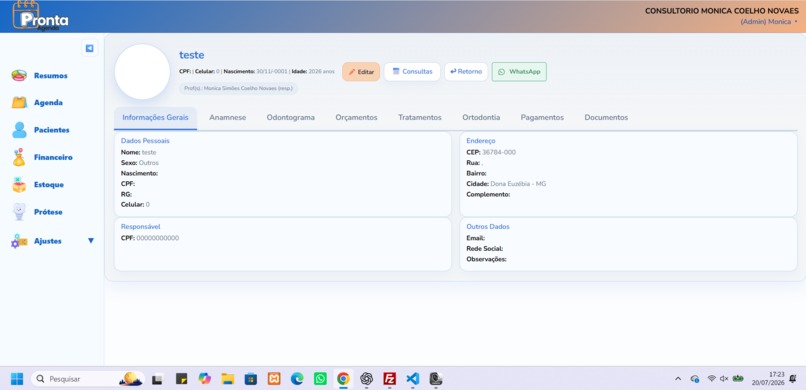Open Sticky Notes from the taskbar
Viewport: 806px width, 390px height.
181,379
